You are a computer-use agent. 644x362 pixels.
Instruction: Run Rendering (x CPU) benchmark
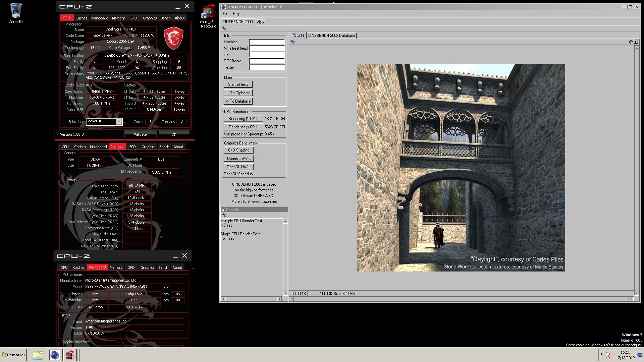click(243, 127)
